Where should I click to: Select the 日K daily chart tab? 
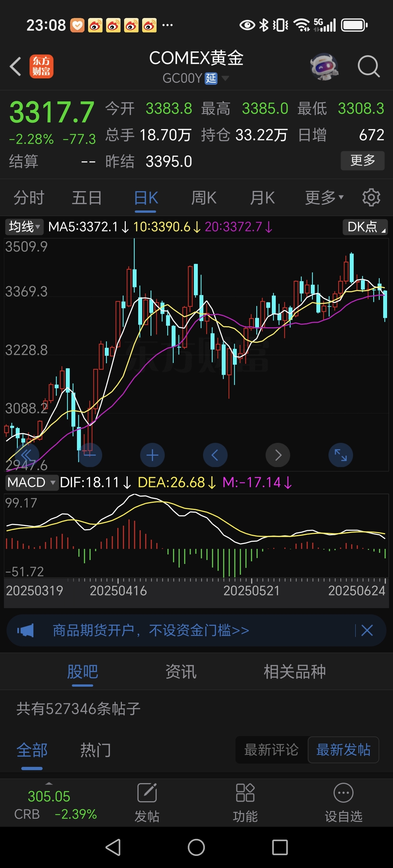click(146, 197)
